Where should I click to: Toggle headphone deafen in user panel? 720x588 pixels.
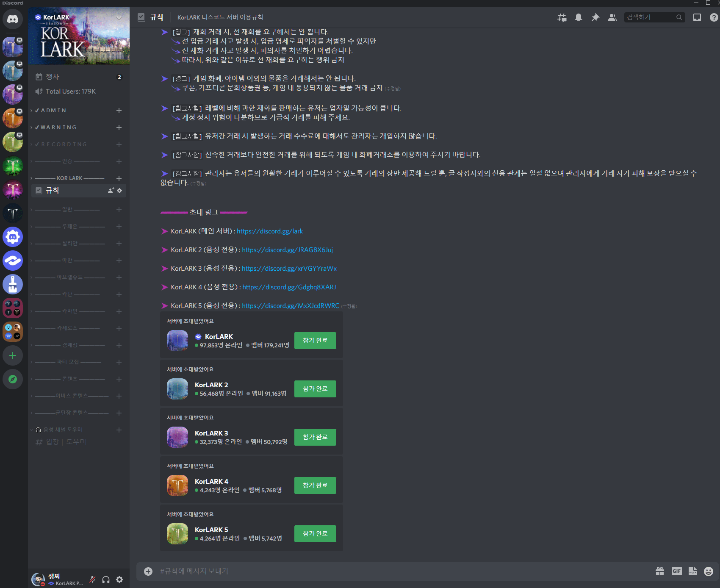pos(106,580)
